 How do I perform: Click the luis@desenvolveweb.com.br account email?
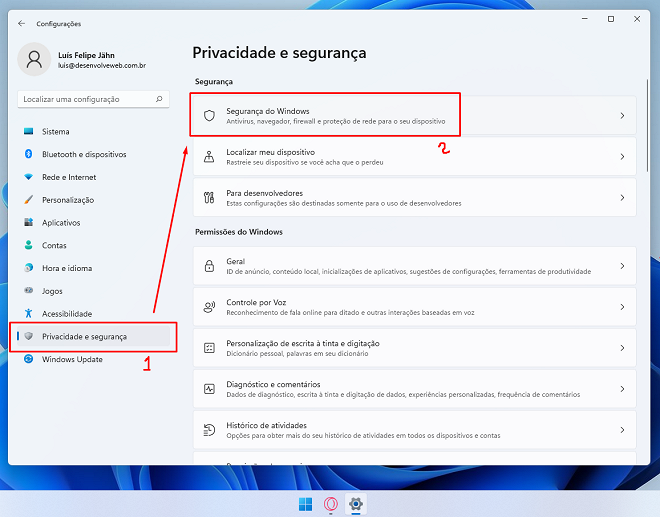pos(102,66)
